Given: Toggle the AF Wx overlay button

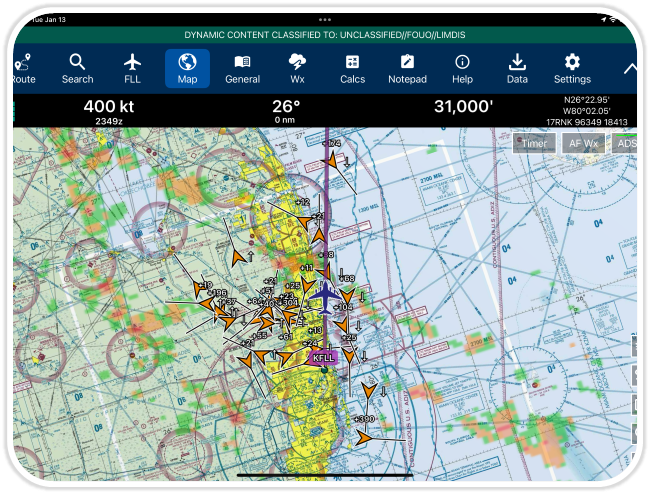Looking at the screenshot, I should point(583,143).
